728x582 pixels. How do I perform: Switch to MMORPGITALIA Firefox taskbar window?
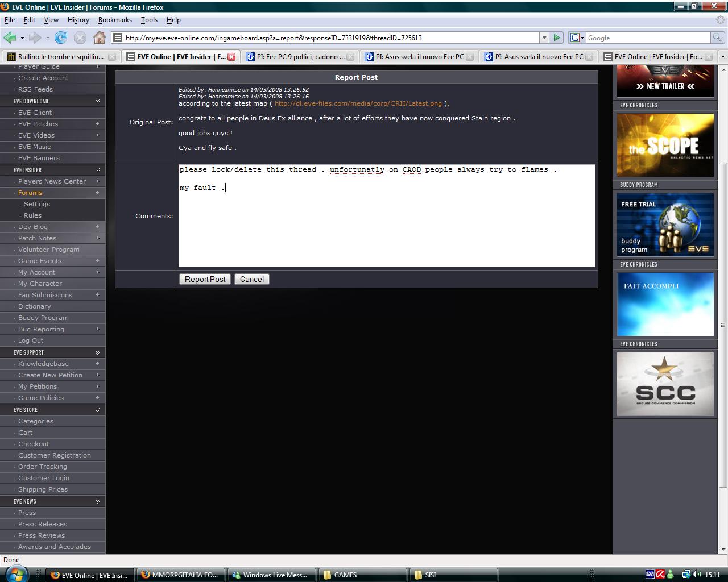[x=181, y=575]
